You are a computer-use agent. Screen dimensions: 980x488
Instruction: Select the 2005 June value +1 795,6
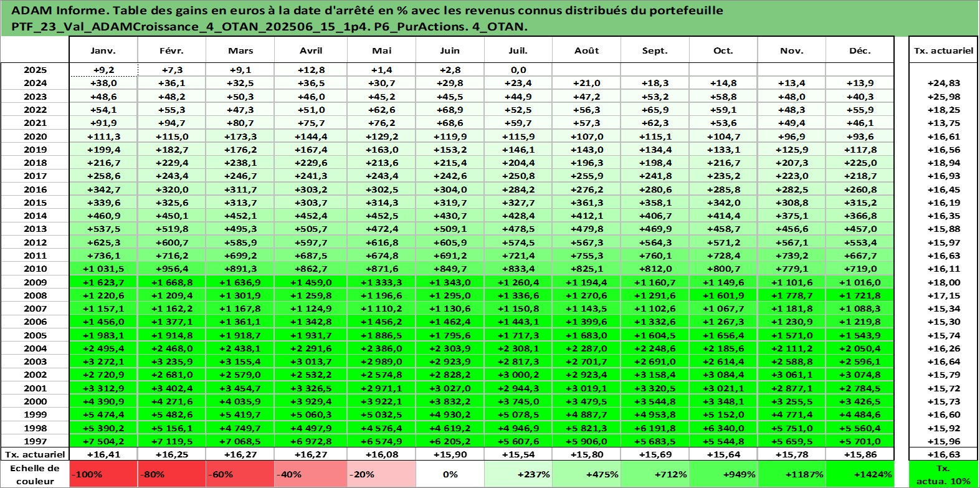coord(450,335)
